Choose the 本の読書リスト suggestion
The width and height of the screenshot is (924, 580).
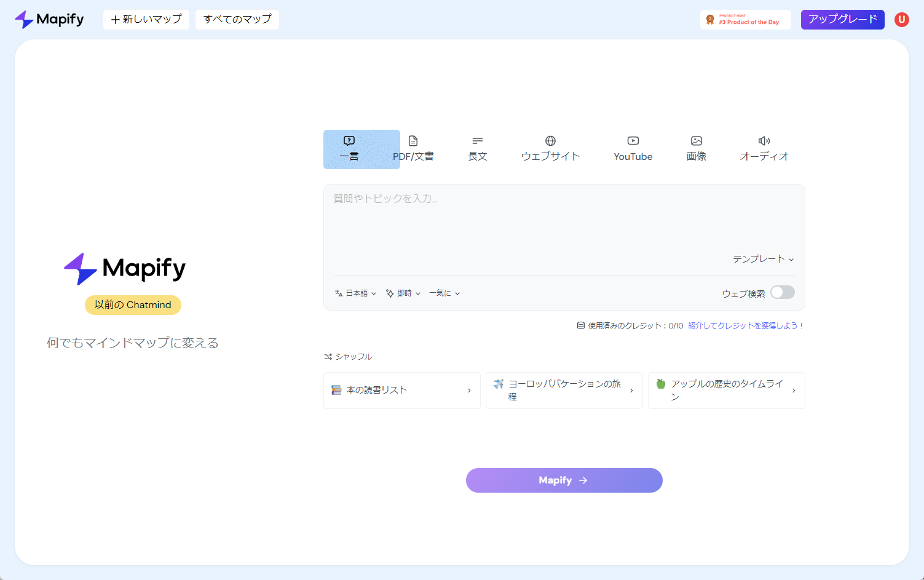pos(402,391)
